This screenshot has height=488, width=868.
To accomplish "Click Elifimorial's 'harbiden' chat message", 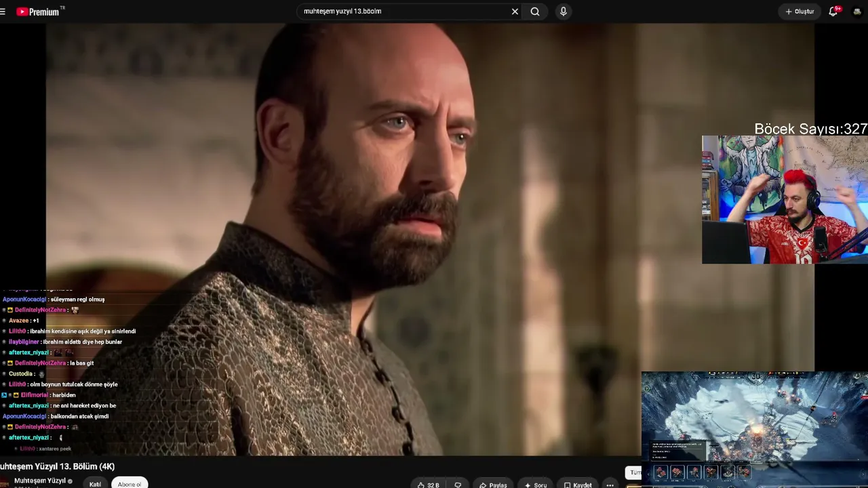I will coord(64,395).
